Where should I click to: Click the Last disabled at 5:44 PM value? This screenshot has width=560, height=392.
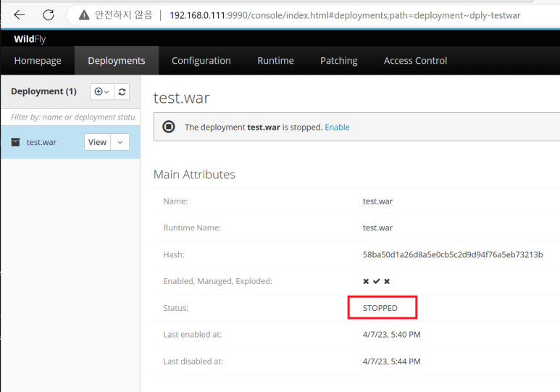coord(391,362)
